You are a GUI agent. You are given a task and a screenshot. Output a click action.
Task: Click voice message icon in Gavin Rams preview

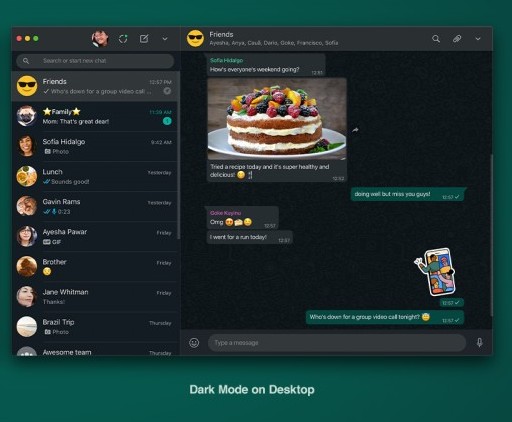[x=54, y=211]
